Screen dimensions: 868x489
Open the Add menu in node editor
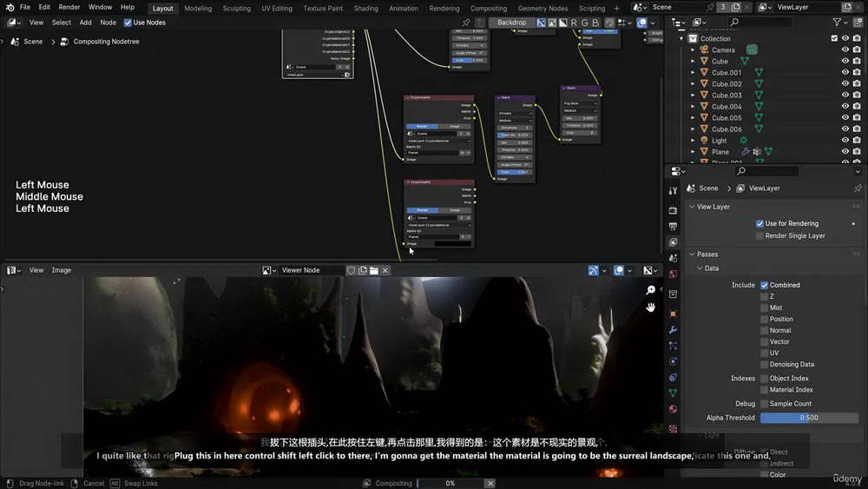click(85, 23)
